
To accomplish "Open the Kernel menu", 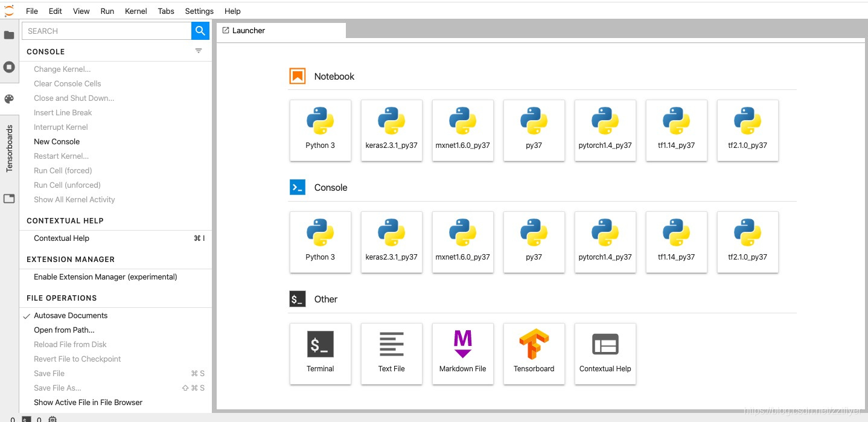I will point(136,11).
